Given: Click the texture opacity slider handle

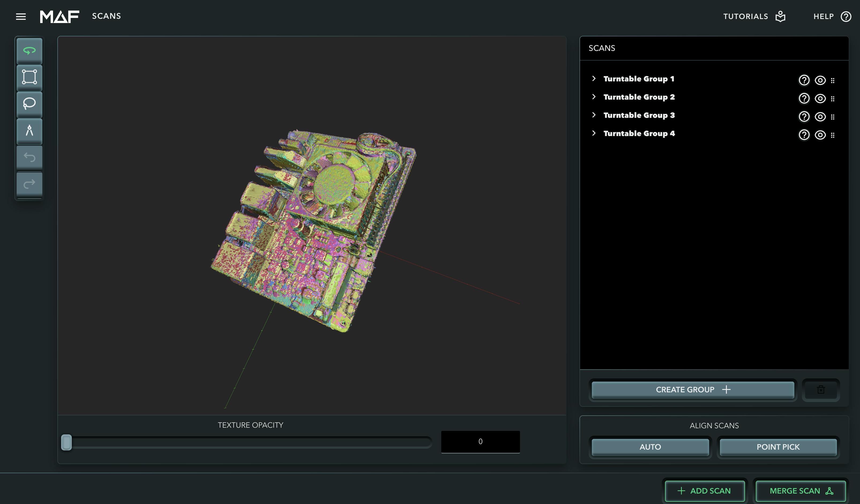Looking at the screenshot, I should click(66, 442).
